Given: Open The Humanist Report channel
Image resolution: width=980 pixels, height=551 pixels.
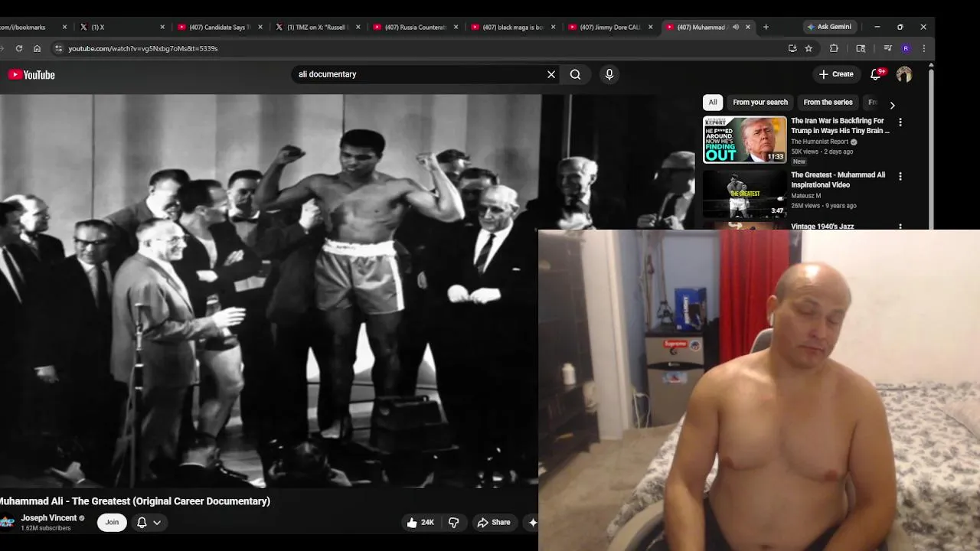Looking at the screenshot, I should 820,142.
